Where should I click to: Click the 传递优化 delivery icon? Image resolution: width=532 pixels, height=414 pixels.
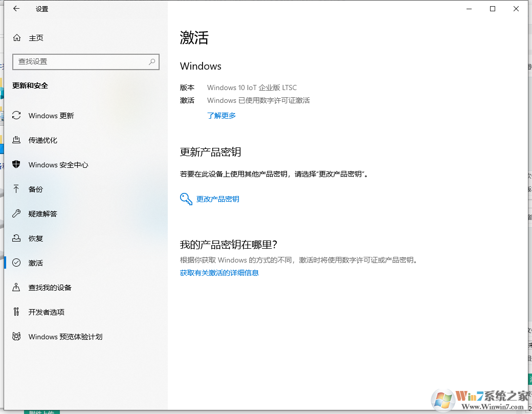click(x=16, y=140)
